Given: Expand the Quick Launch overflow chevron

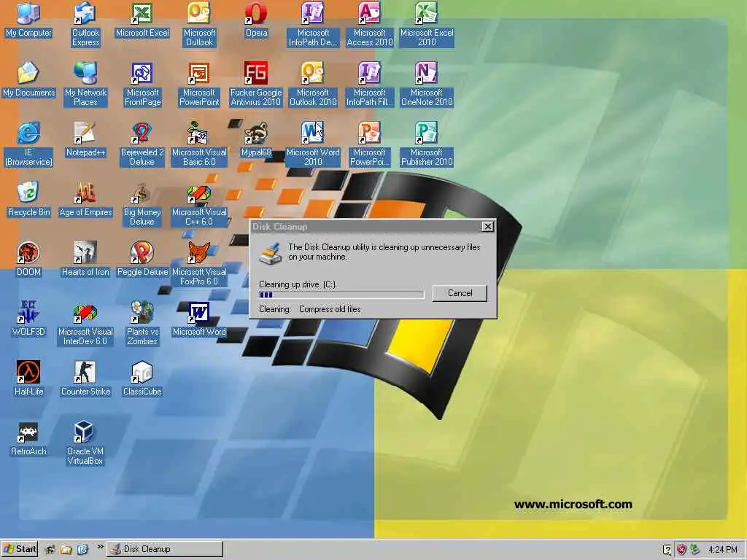Looking at the screenshot, I should [x=100, y=547].
